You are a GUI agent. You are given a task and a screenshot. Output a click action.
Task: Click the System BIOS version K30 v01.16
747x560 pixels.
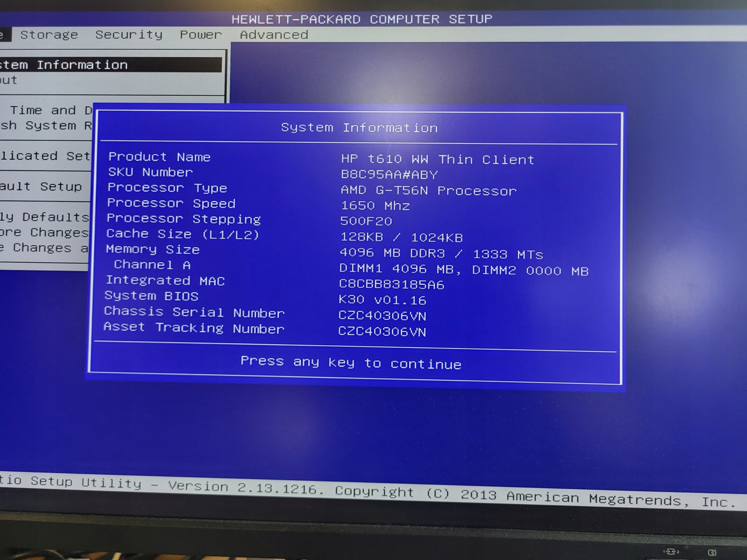(382, 300)
